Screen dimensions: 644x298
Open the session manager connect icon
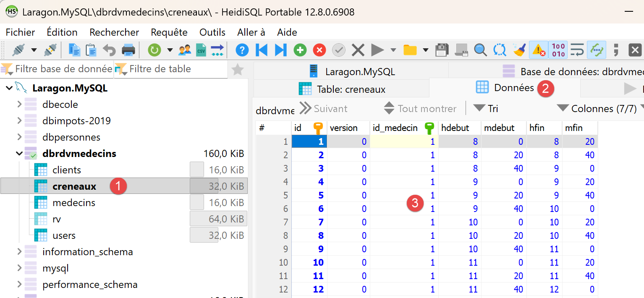tap(18, 50)
